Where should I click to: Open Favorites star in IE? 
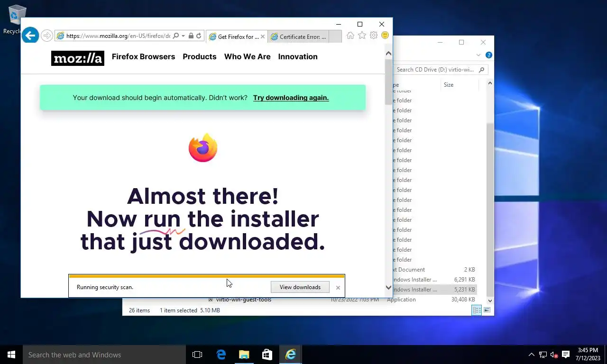pyautogui.click(x=362, y=36)
